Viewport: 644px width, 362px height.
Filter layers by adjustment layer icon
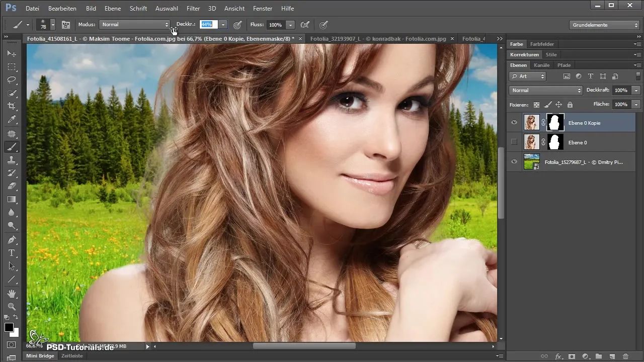[579, 76]
